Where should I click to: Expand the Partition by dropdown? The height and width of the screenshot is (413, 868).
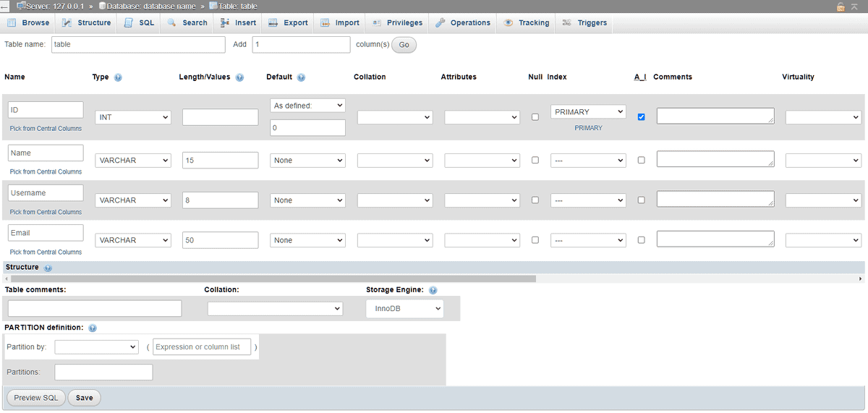[x=96, y=347]
